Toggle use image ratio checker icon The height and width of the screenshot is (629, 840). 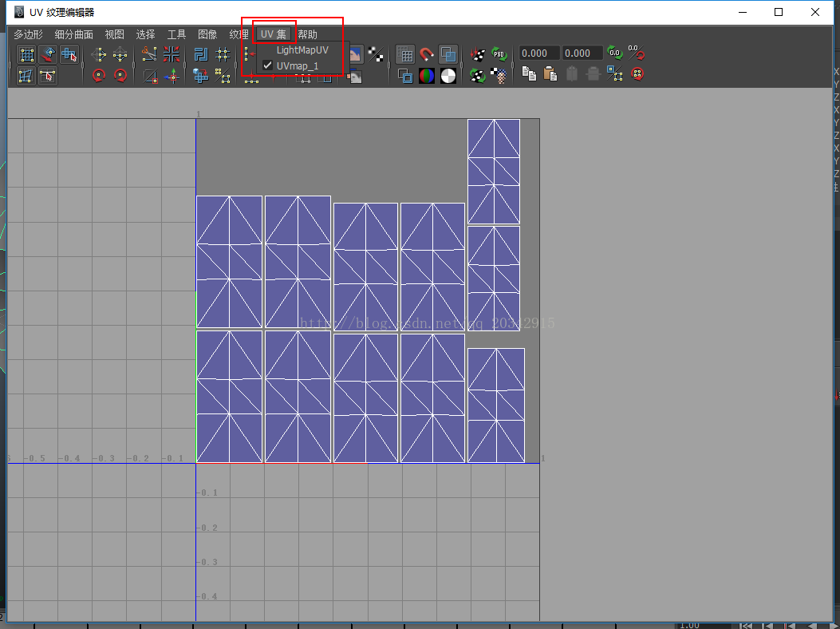(x=499, y=76)
